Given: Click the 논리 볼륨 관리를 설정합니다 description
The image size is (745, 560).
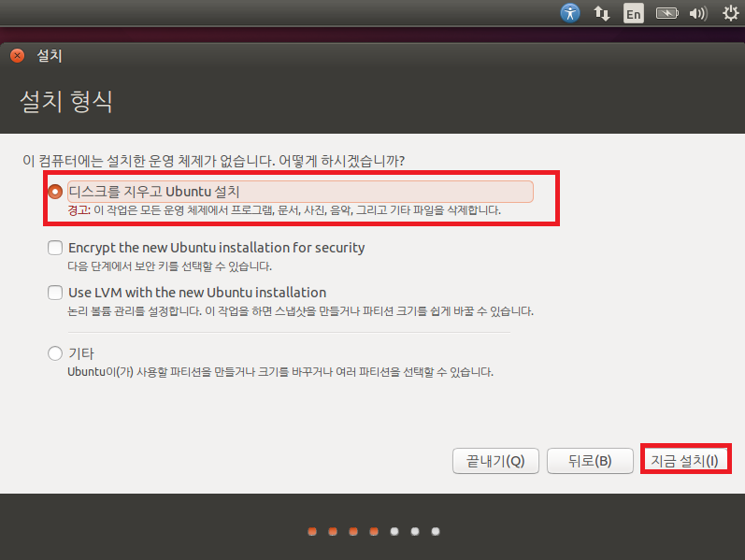Looking at the screenshot, I should point(300,311).
